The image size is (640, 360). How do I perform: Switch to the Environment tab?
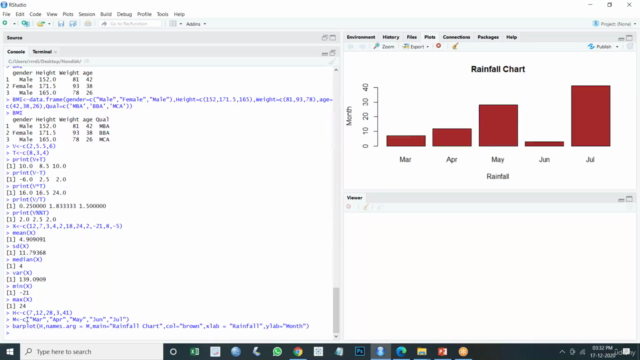pos(361,37)
